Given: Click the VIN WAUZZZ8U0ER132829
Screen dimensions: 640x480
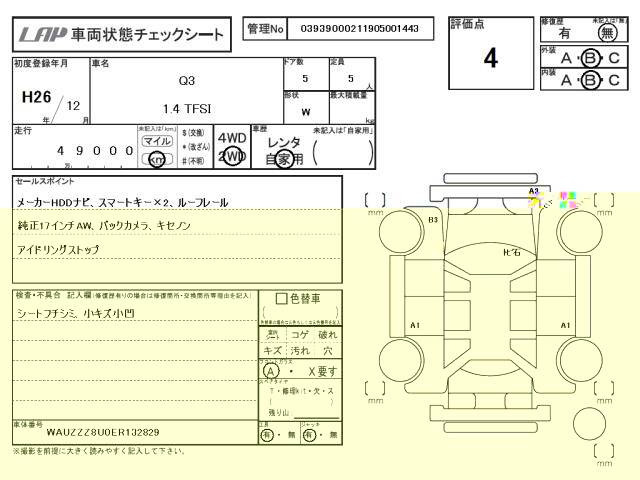Looking at the screenshot, I should coord(102,432).
